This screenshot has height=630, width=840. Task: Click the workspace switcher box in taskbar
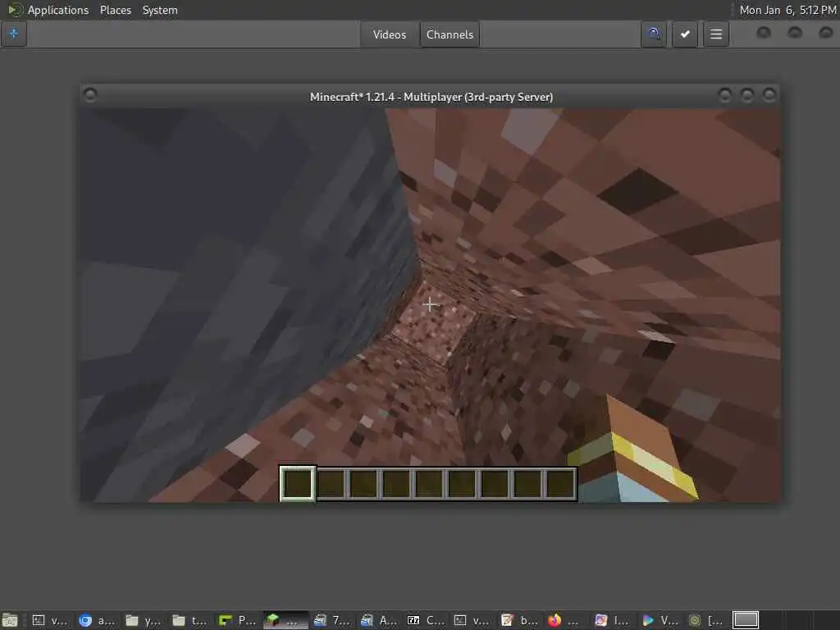click(x=746, y=620)
